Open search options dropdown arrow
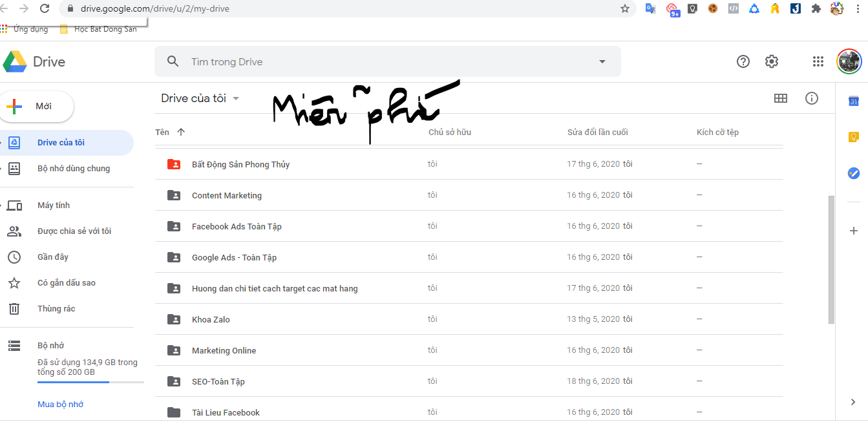The image size is (868, 422). [602, 62]
